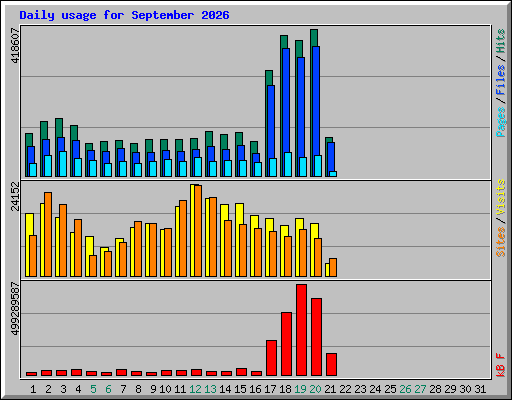The image size is (512, 400).
Task: Click the yellow visits bar for day 1
Action: point(29,224)
